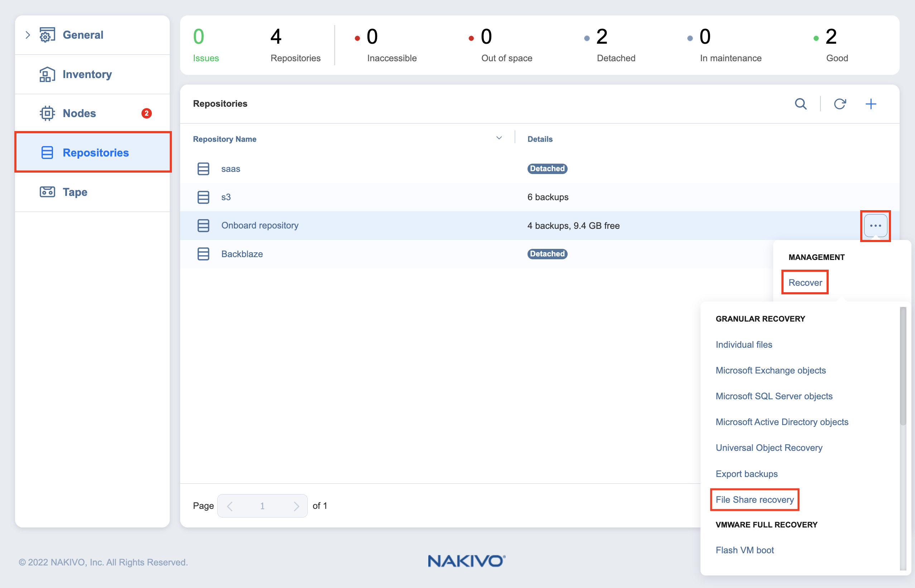
Task: Filter by In maintenance repositories
Action: click(724, 45)
